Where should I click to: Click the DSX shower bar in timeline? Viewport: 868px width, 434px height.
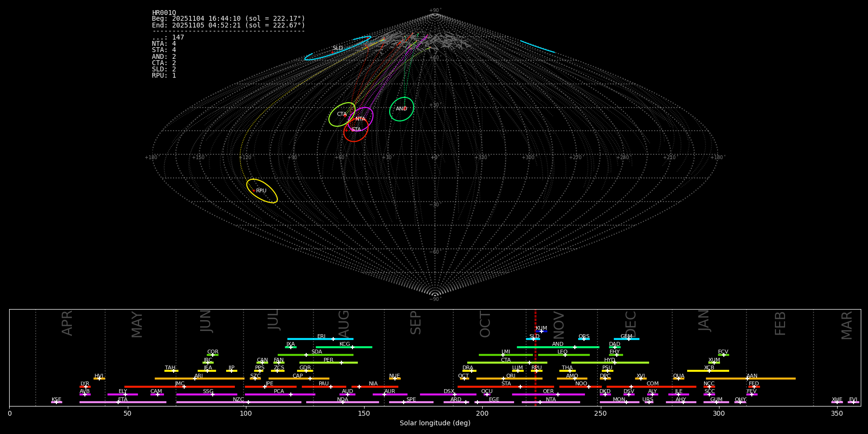[448, 394]
